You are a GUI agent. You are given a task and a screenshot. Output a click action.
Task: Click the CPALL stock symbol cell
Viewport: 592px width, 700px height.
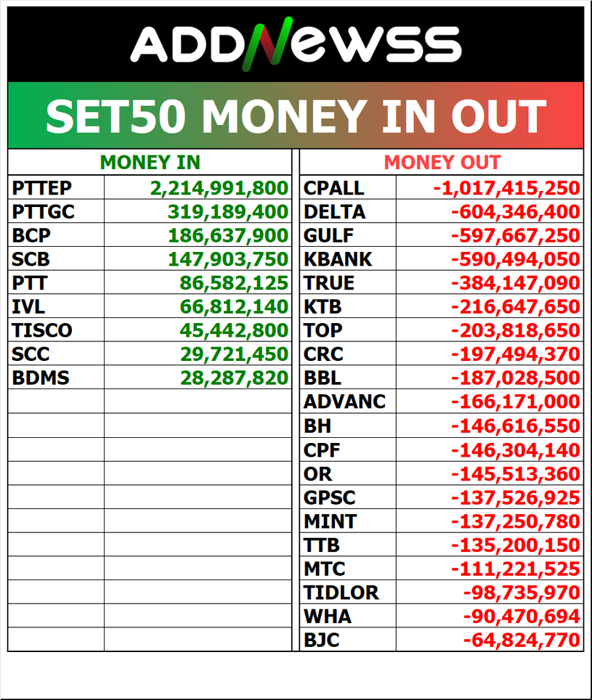(x=334, y=189)
